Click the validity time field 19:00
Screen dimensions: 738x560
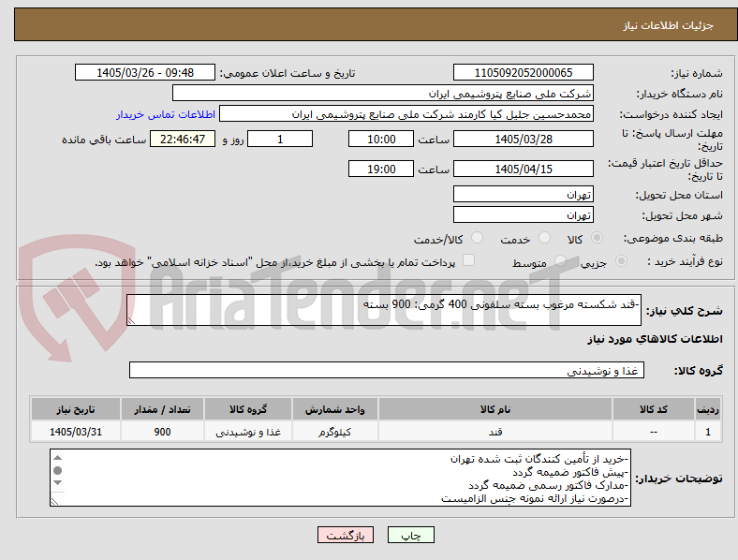[x=381, y=169]
